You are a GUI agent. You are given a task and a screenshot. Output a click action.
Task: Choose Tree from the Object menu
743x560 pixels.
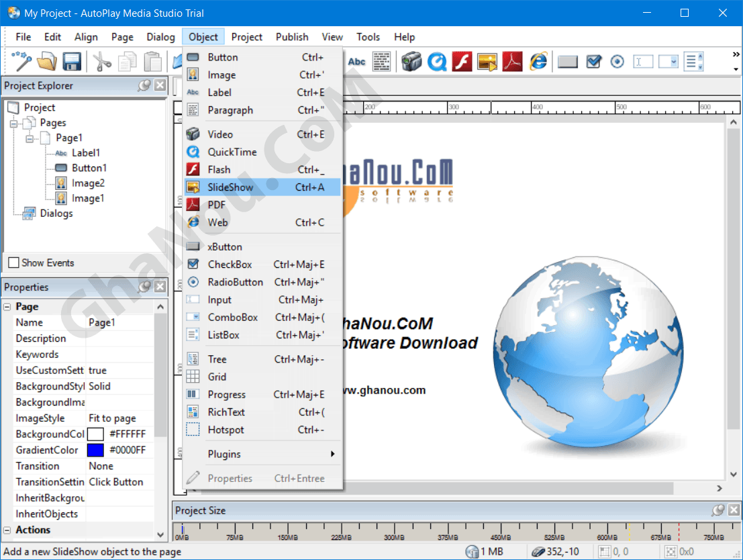pyautogui.click(x=262, y=359)
